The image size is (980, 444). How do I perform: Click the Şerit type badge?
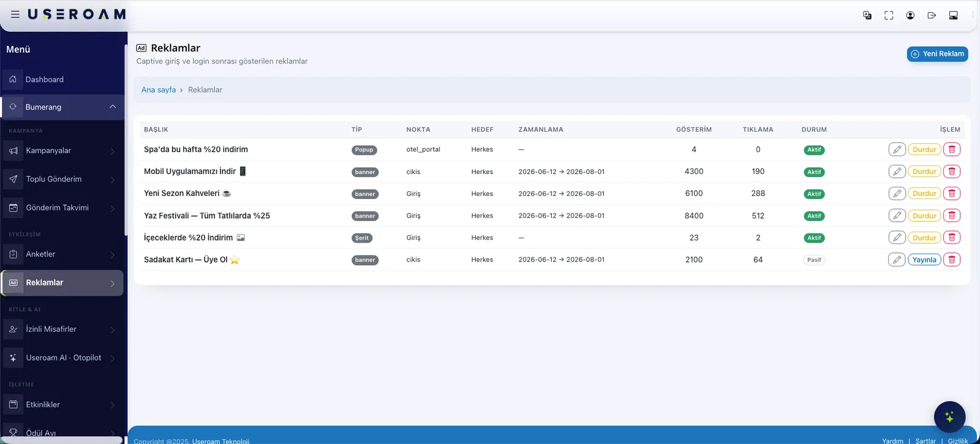coord(362,238)
